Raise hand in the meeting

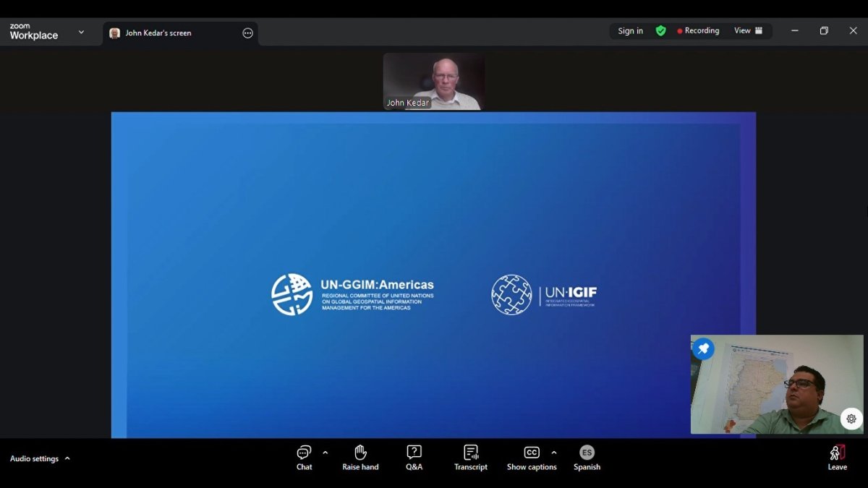pyautogui.click(x=360, y=458)
